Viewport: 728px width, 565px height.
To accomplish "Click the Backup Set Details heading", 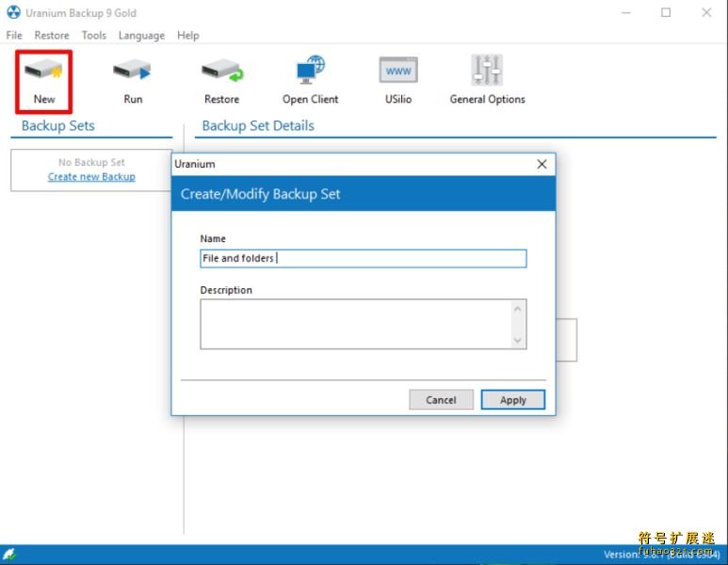I will coord(258,126).
